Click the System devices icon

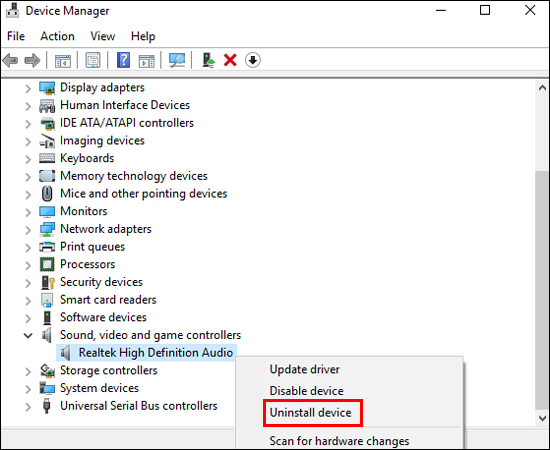47,388
